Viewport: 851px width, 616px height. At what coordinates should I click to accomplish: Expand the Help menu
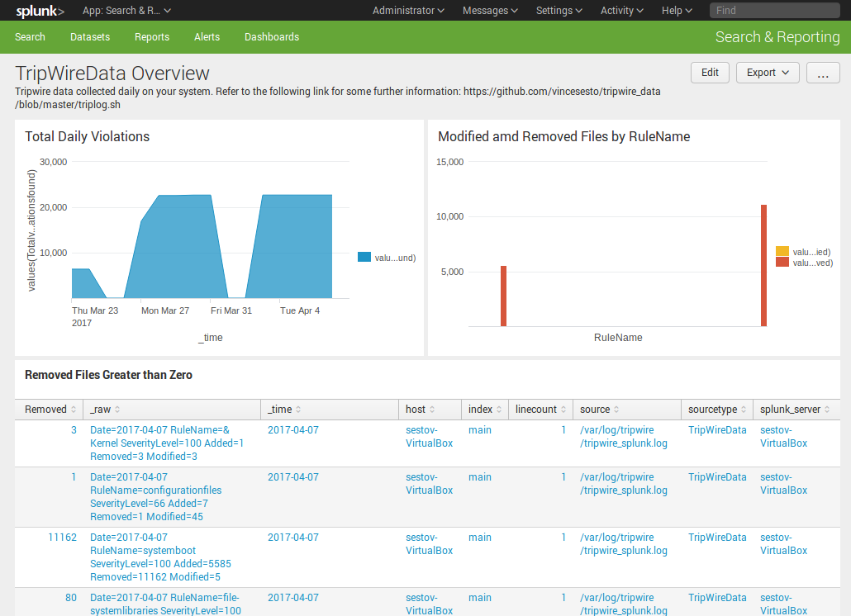[676, 10]
